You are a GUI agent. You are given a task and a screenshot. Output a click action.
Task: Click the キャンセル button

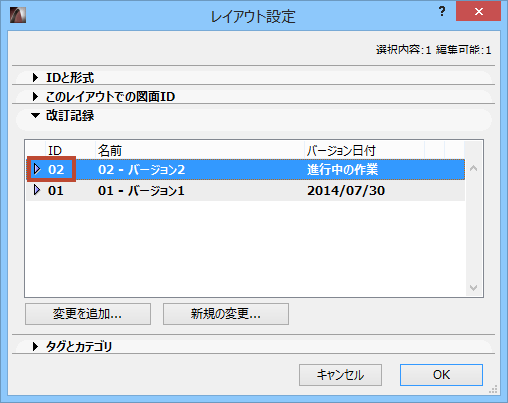pos(340,375)
